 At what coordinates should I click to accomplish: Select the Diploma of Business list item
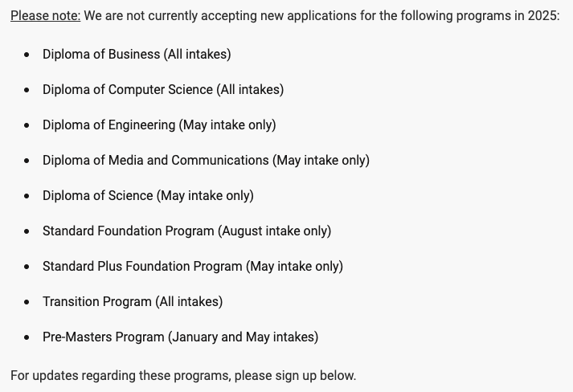point(137,54)
